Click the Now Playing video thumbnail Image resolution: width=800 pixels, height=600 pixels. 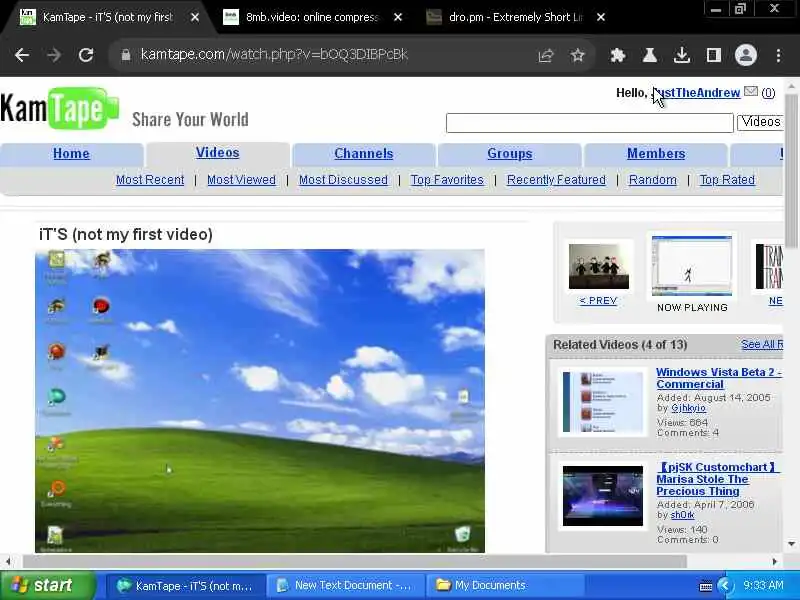click(692, 266)
